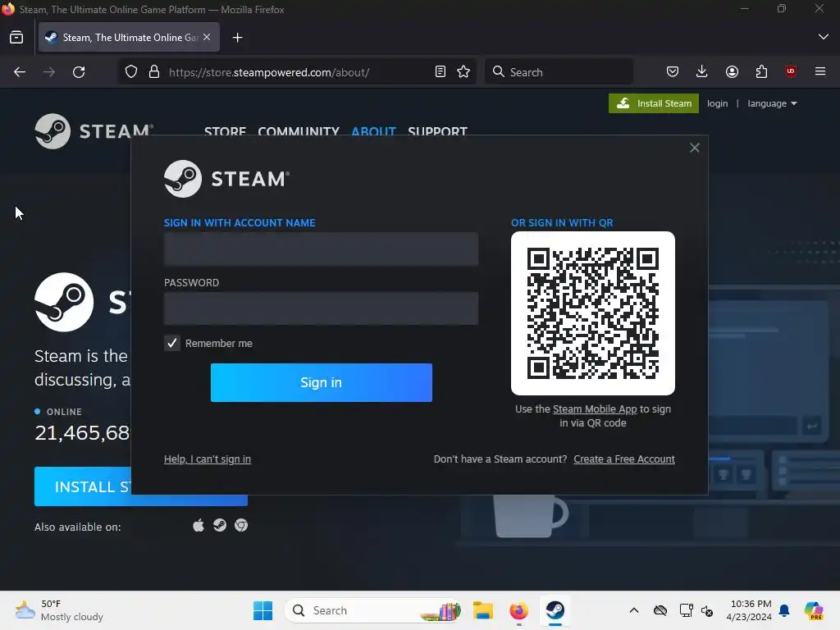
Task: Click Help, I can't sign in link
Action: coord(208,459)
